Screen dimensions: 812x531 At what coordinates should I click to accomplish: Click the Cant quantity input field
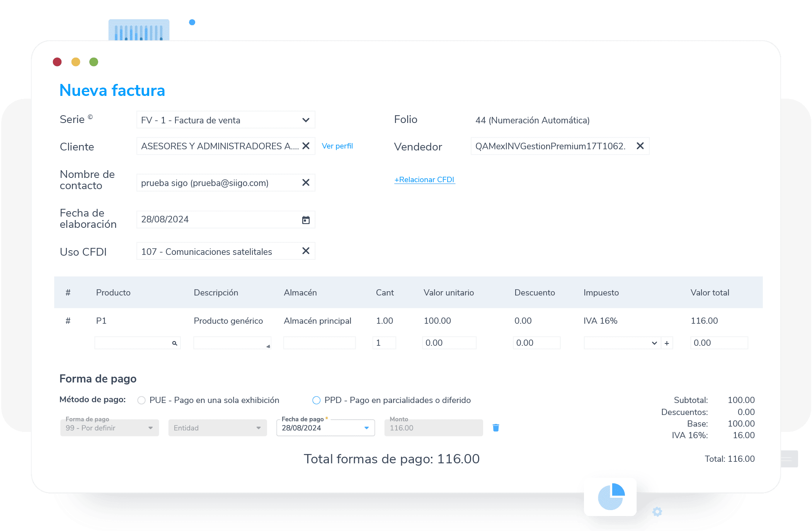pyautogui.click(x=384, y=343)
